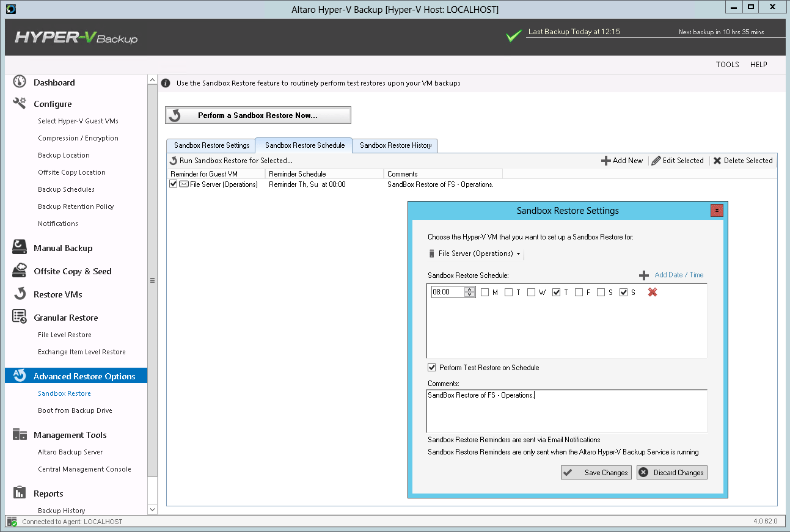Open Select Hyper-V Guest VMs
The height and width of the screenshot is (532, 790).
[78, 121]
